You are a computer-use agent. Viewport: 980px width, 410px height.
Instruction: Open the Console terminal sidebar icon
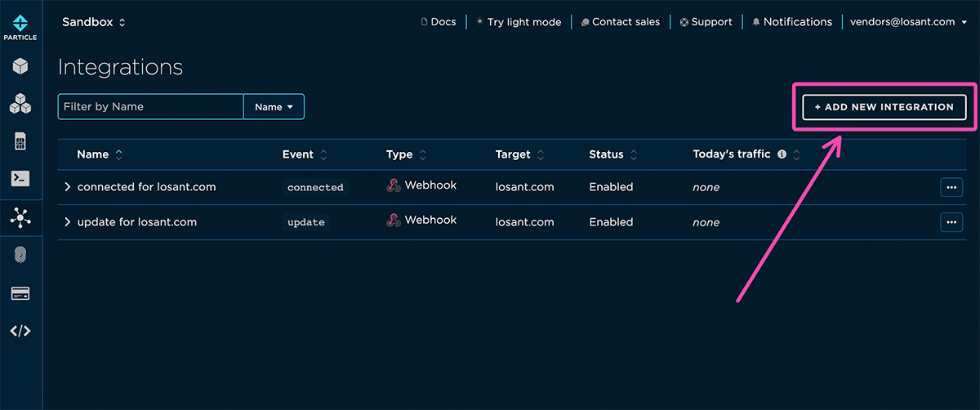pyautogui.click(x=20, y=178)
